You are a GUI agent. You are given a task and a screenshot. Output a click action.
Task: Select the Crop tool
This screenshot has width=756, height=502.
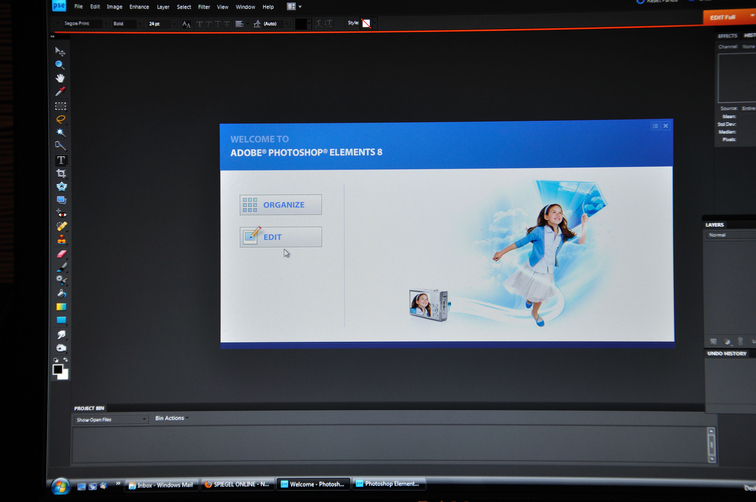coord(61,173)
